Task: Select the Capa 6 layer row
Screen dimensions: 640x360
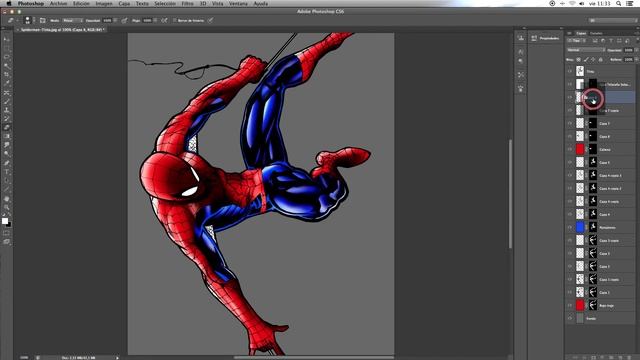Action: click(x=600, y=136)
